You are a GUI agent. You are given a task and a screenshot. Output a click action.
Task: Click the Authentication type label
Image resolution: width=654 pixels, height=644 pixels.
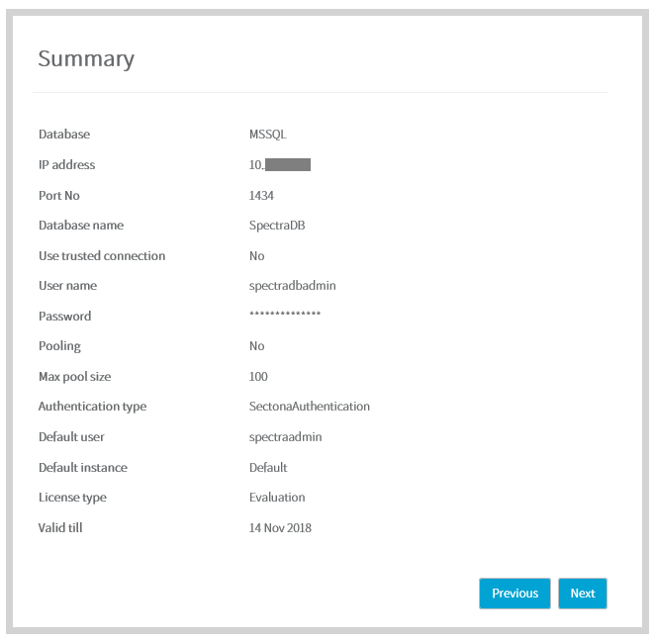[x=92, y=407]
